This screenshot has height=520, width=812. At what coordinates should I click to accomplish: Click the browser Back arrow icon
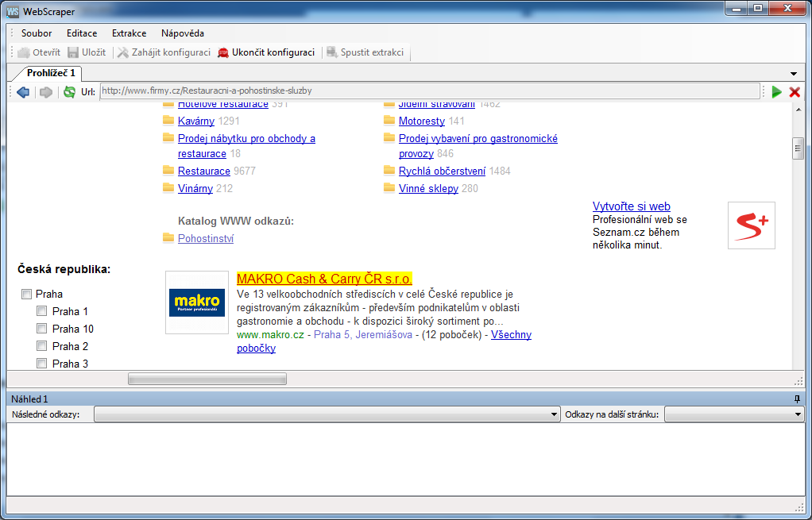pos(23,91)
